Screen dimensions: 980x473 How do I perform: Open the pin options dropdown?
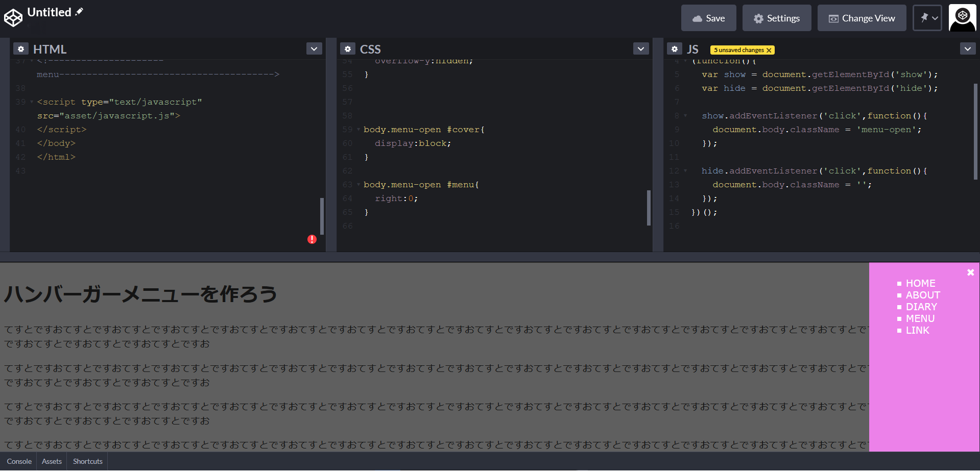pyautogui.click(x=927, y=18)
